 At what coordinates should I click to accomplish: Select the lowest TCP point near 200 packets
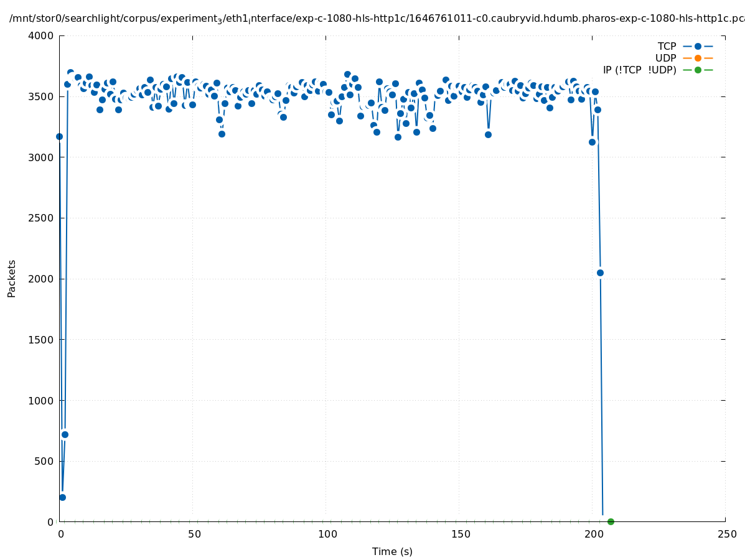[x=62, y=497]
